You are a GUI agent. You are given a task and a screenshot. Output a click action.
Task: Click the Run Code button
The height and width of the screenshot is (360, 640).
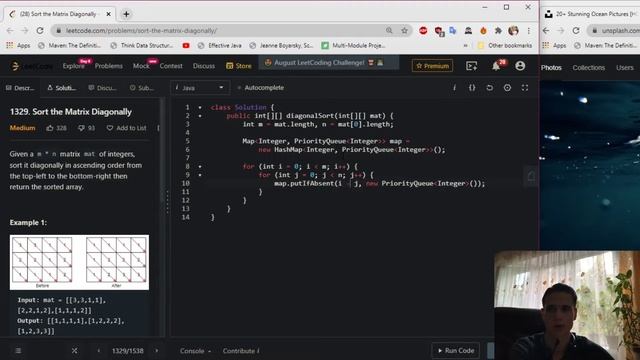pos(456,351)
